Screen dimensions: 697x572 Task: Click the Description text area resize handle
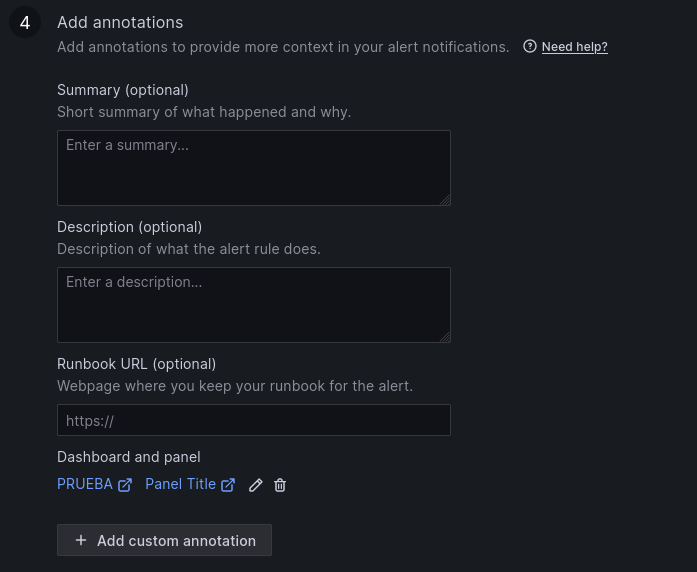coord(445,337)
